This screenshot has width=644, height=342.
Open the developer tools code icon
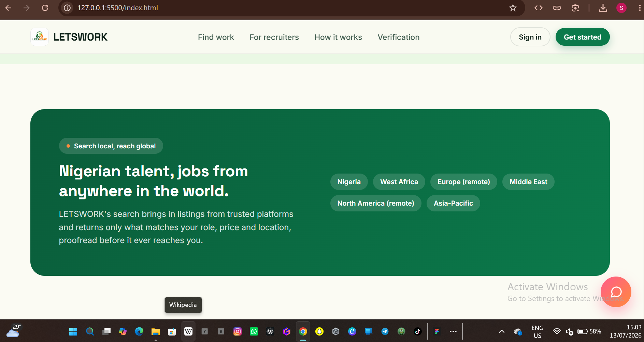tap(539, 8)
